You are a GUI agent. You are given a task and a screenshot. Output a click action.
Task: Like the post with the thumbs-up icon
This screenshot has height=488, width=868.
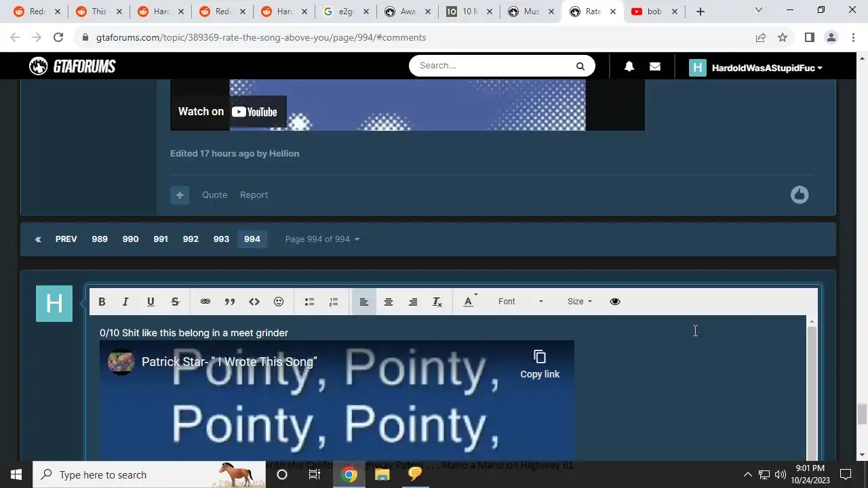[800, 195]
